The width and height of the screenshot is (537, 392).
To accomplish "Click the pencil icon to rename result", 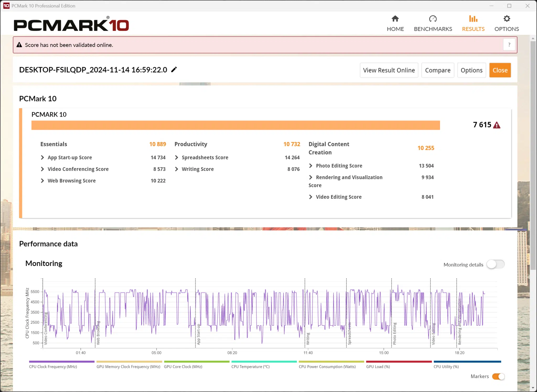I will (174, 69).
